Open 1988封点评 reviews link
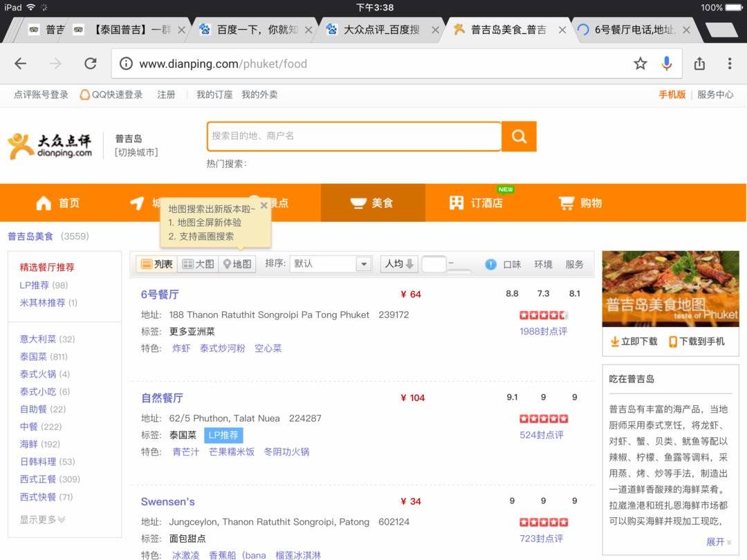The width and height of the screenshot is (747, 560). point(543,331)
